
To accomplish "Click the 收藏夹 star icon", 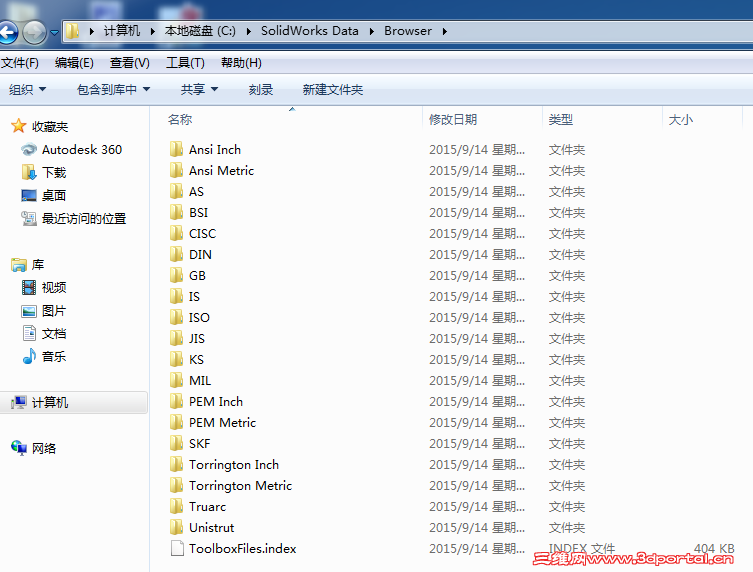I will 19,126.
